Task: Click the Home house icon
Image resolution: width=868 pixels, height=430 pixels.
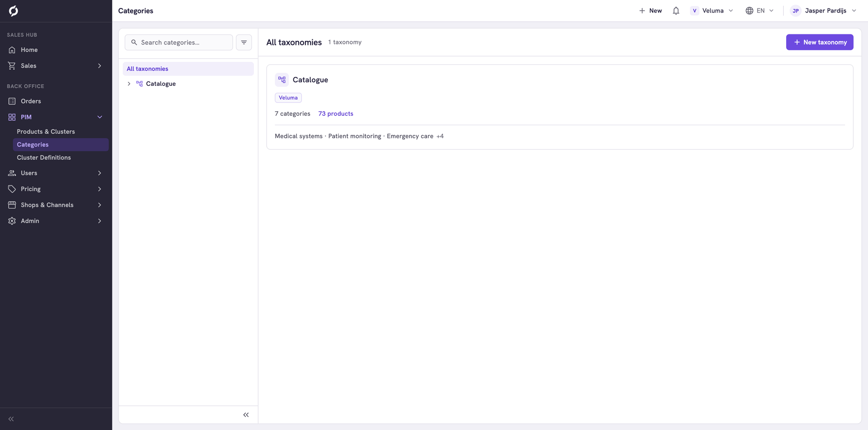Action: click(12, 50)
